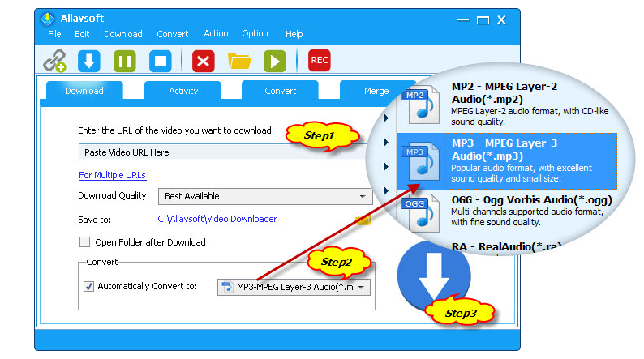
Task: Expand the Download Quality dropdown
Action: (x=363, y=196)
